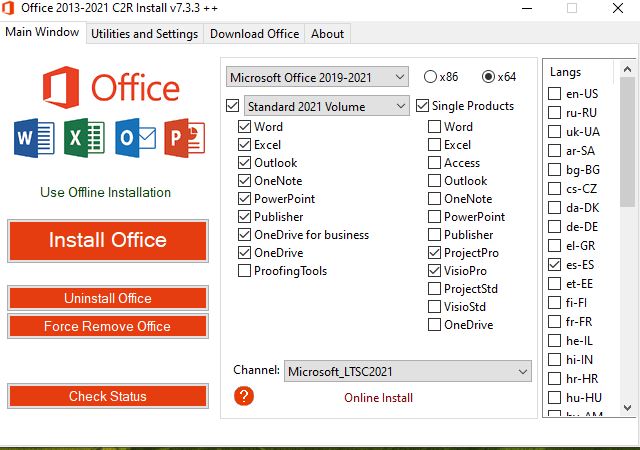640x450 pixels.
Task: Check Excel under Single Products
Action: click(434, 145)
